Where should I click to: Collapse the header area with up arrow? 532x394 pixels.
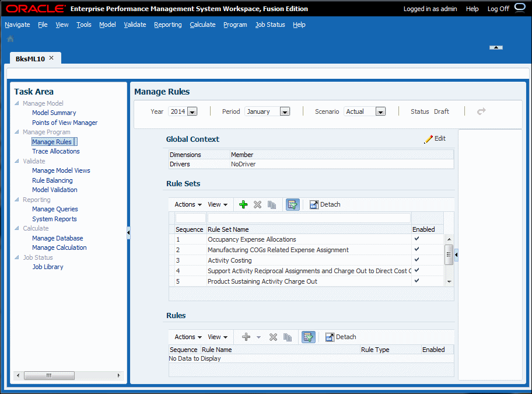[496, 47]
